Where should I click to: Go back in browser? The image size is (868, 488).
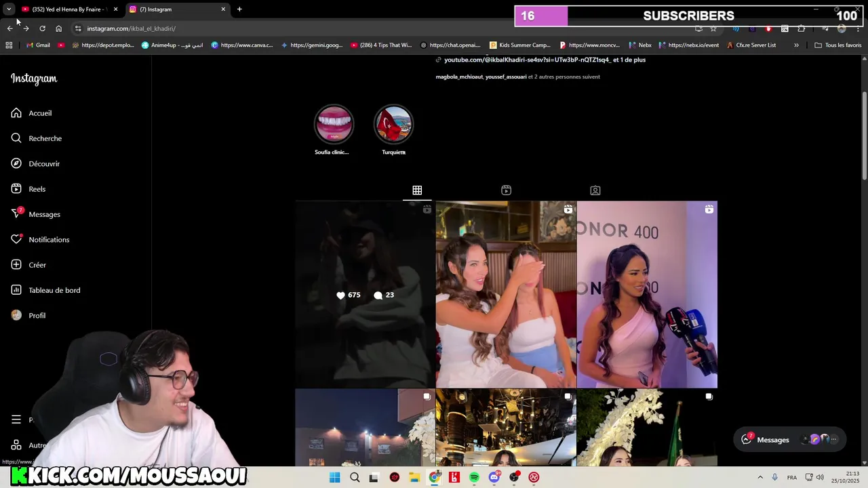pyautogui.click(x=9, y=28)
